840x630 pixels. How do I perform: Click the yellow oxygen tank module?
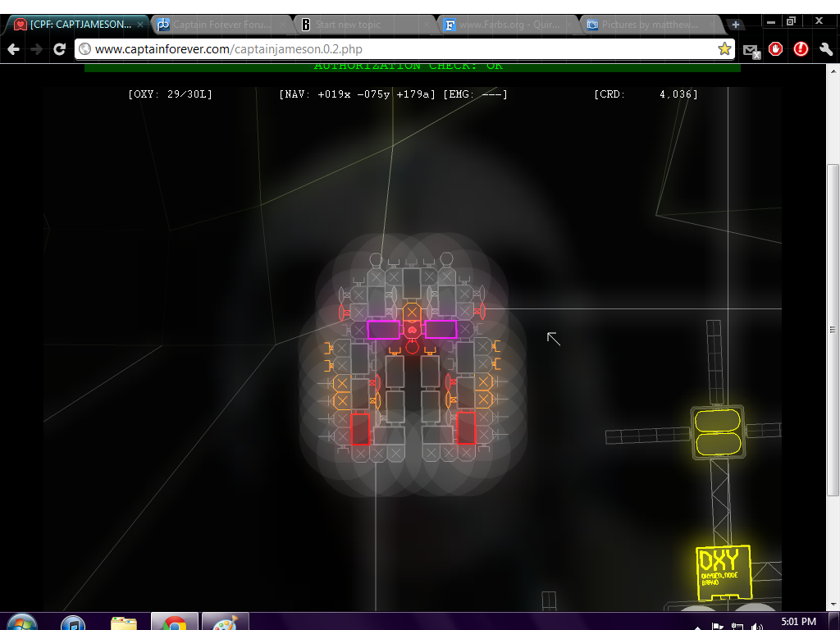tap(718, 431)
